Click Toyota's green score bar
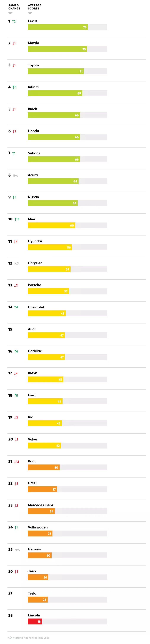The width and height of the screenshot is (150, 644). [x=55, y=72]
